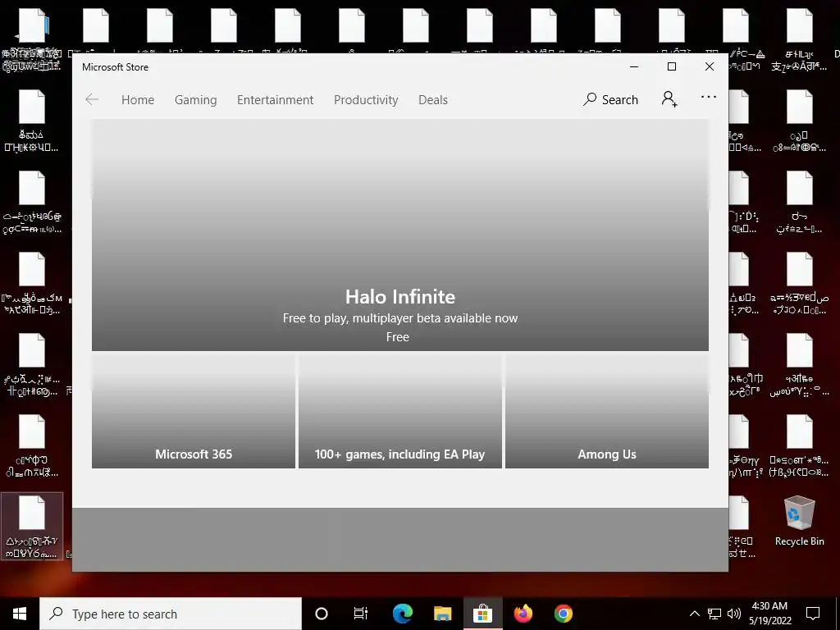This screenshot has height=630, width=840.
Task: Select the Productivity tab
Action: [366, 100]
